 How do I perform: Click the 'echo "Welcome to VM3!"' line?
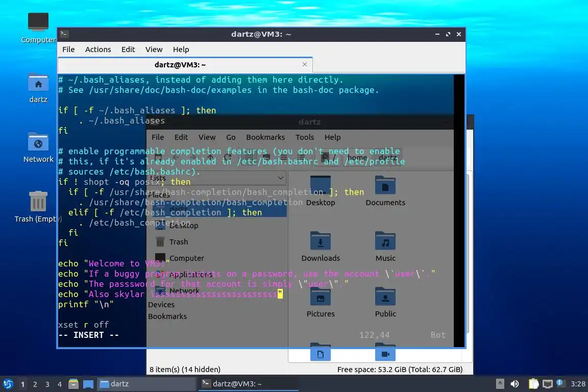114,264
